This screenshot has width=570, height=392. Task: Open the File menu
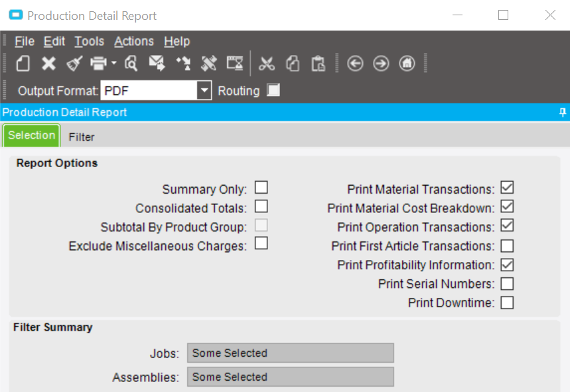point(25,41)
